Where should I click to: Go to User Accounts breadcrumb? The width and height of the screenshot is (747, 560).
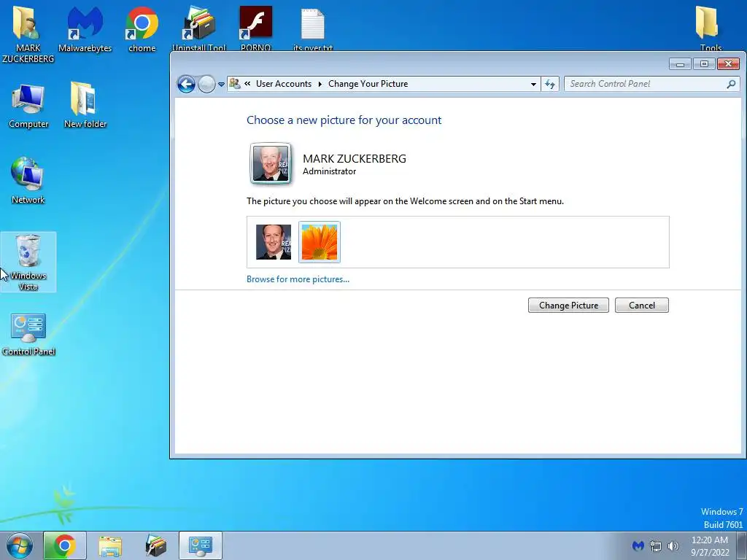pos(284,84)
